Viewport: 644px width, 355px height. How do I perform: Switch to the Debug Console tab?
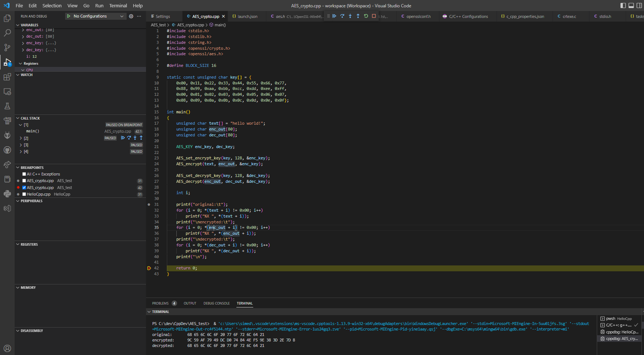(216, 303)
